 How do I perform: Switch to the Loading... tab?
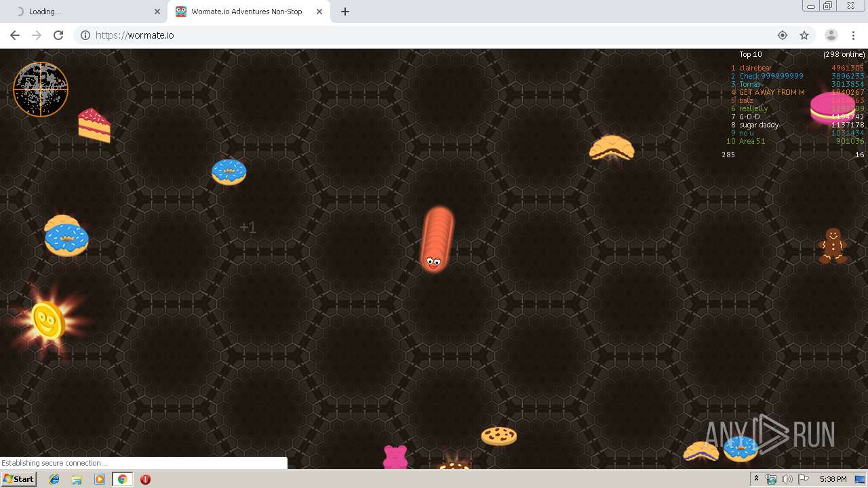pos(83,12)
